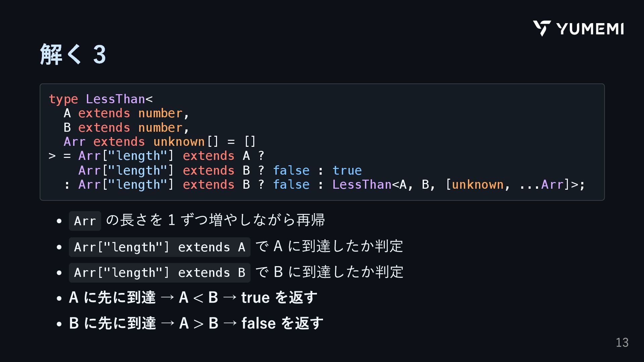Click the "B extends number," code line
This screenshot has width=644, height=362.
point(126,128)
